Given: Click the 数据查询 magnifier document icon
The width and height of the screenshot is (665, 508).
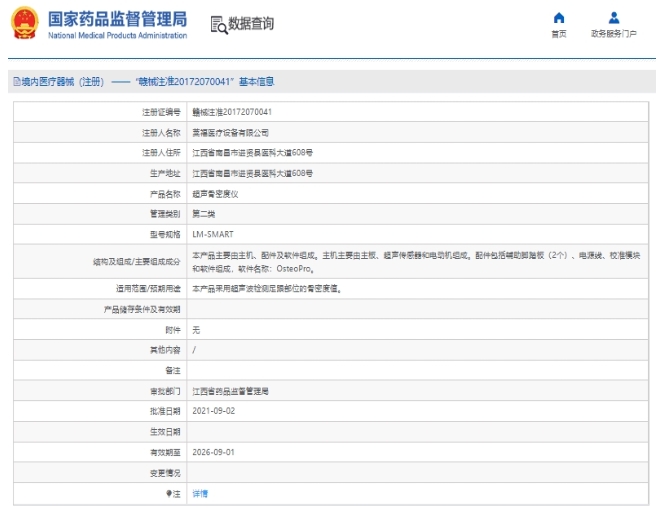Looking at the screenshot, I should 218,25.
